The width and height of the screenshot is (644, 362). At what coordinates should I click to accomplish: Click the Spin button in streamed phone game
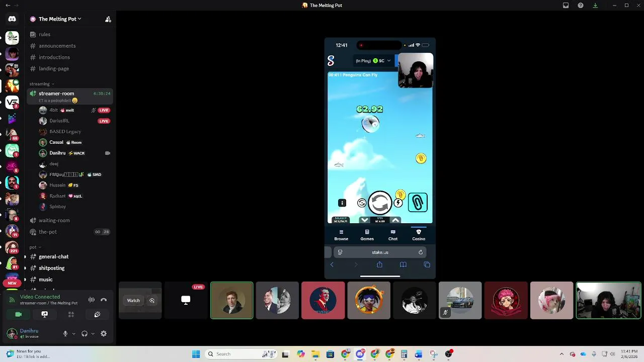[380, 203]
